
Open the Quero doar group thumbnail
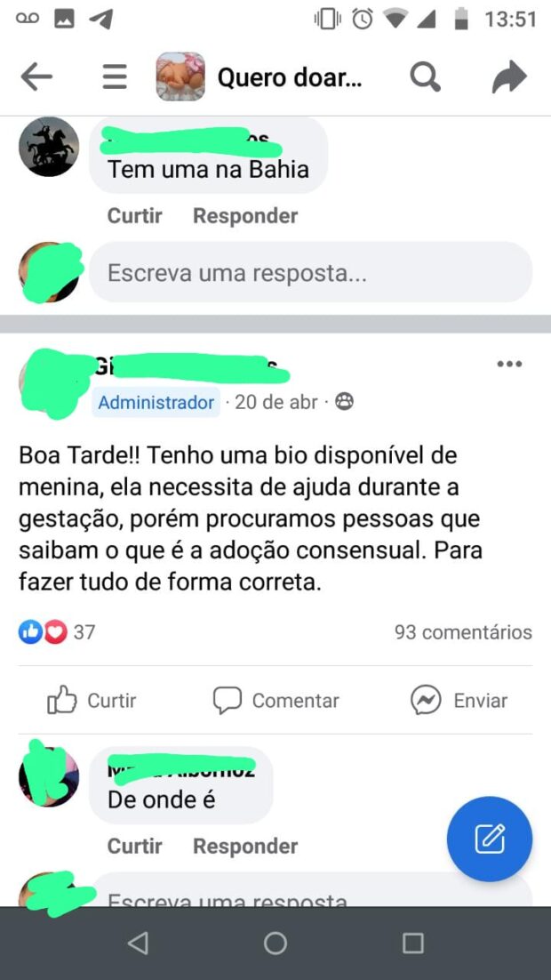[180, 76]
